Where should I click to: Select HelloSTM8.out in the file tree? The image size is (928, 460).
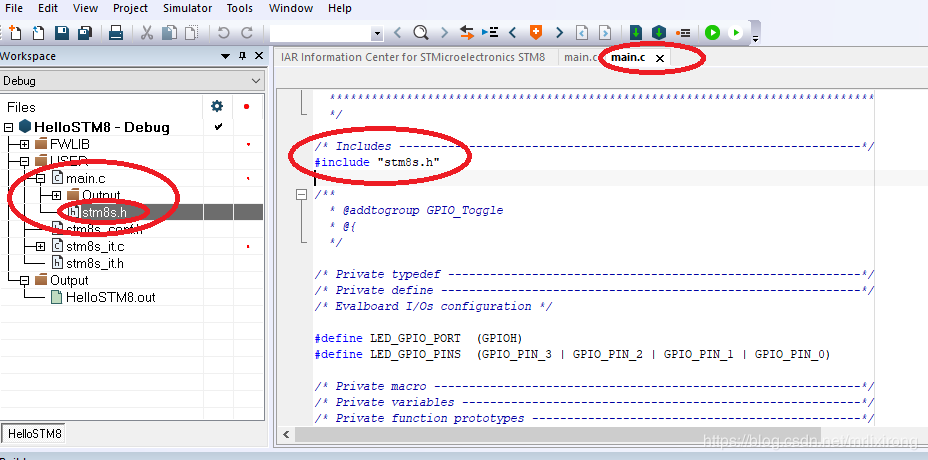[x=110, y=297]
